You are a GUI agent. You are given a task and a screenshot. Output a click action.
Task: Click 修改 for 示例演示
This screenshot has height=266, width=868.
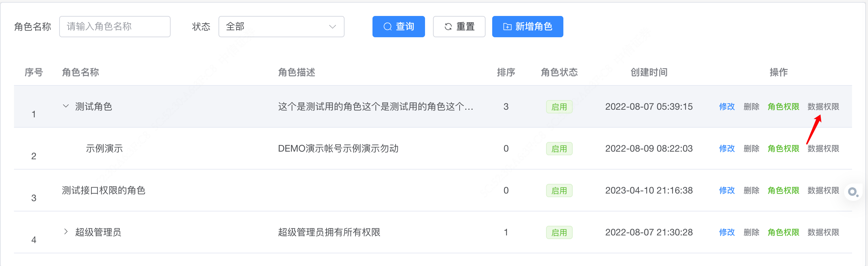(x=726, y=149)
